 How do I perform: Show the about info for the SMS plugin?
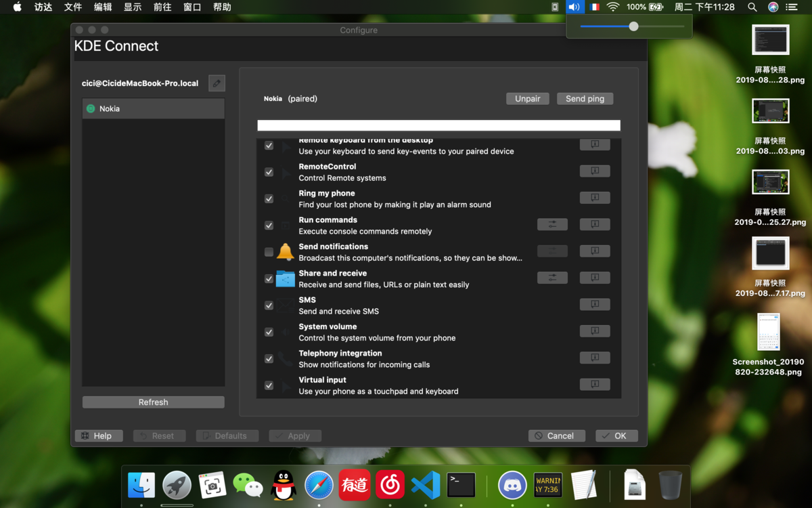595,304
